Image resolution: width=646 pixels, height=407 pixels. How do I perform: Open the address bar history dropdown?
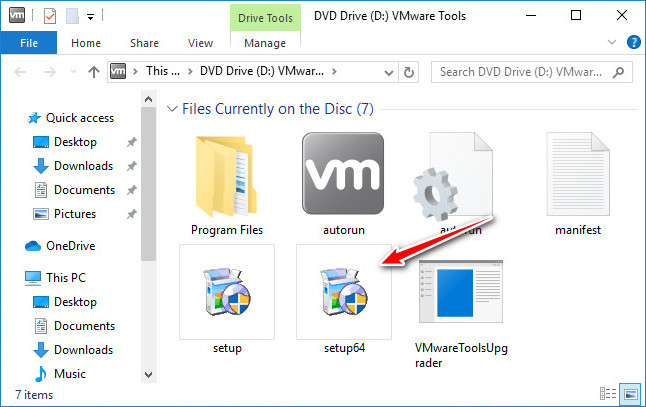tap(388, 73)
